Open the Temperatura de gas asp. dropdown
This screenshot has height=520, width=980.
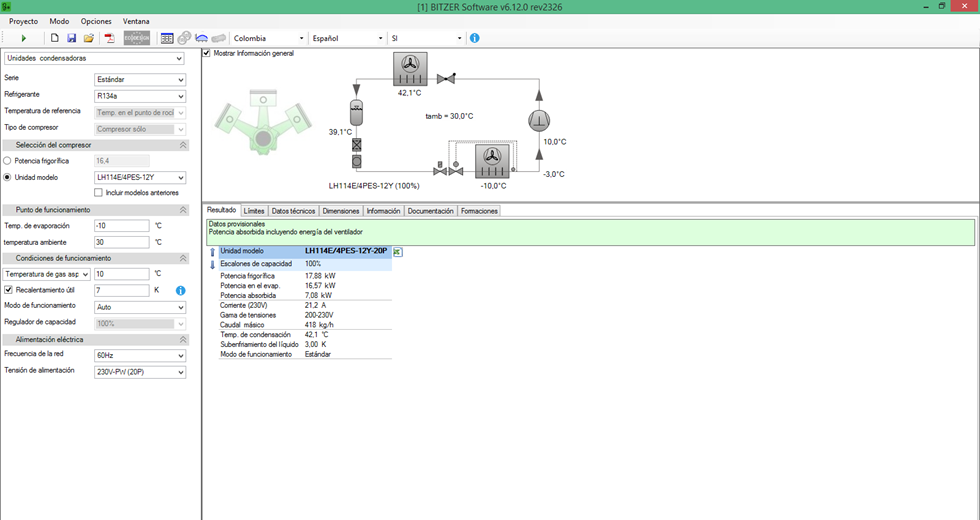tap(47, 274)
